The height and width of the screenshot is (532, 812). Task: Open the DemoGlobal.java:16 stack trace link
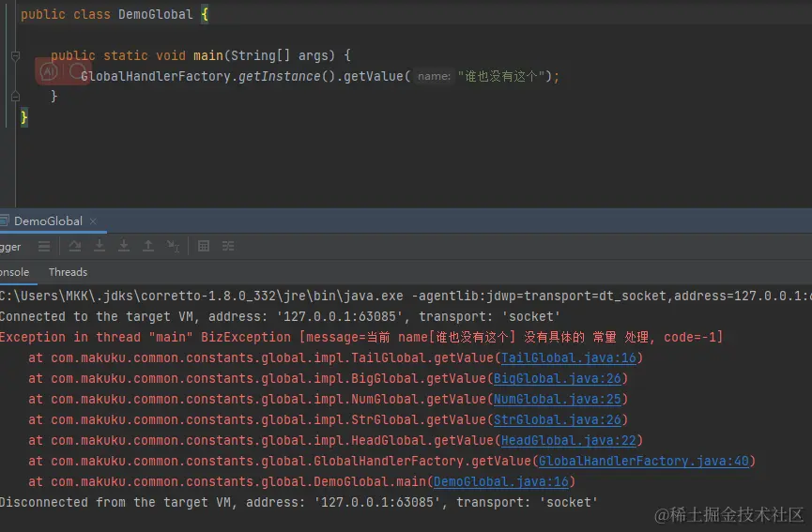[500, 481]
